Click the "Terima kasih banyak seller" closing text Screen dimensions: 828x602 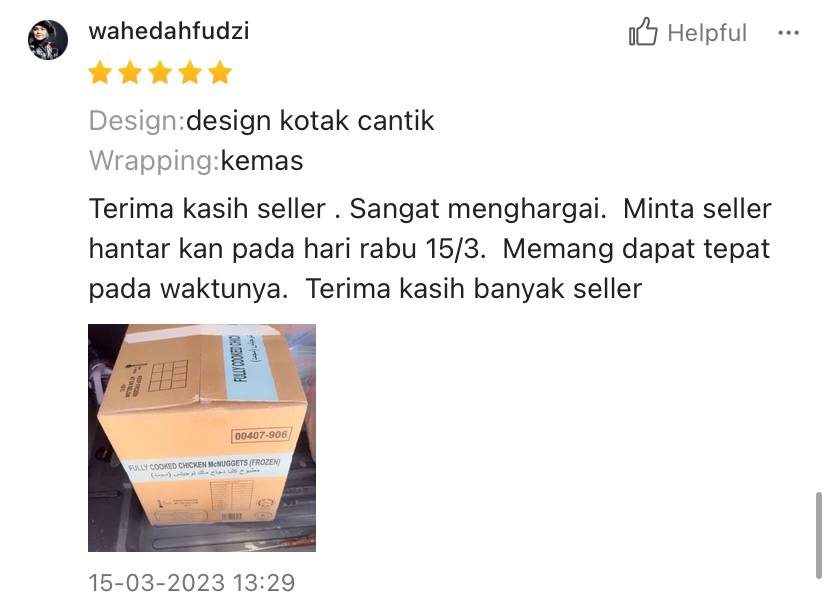tap(474, 289)
